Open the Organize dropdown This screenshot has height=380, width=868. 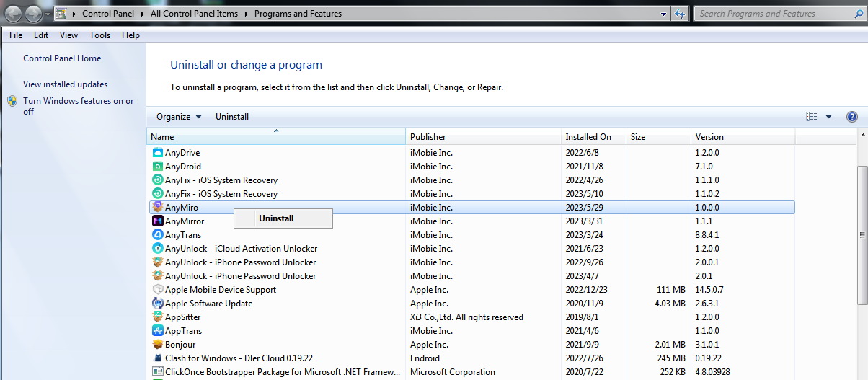point(179,117)
